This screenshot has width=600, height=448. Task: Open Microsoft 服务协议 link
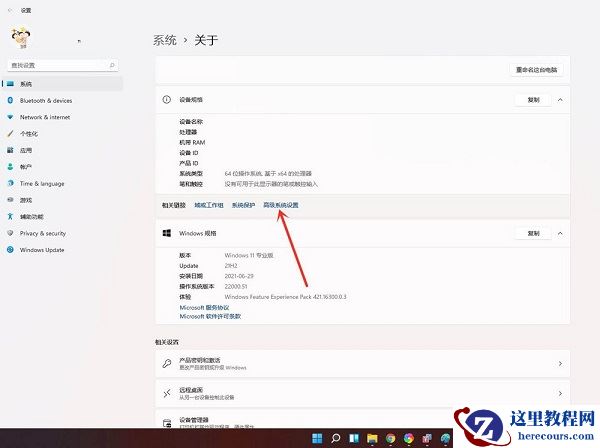coord(204,308)
